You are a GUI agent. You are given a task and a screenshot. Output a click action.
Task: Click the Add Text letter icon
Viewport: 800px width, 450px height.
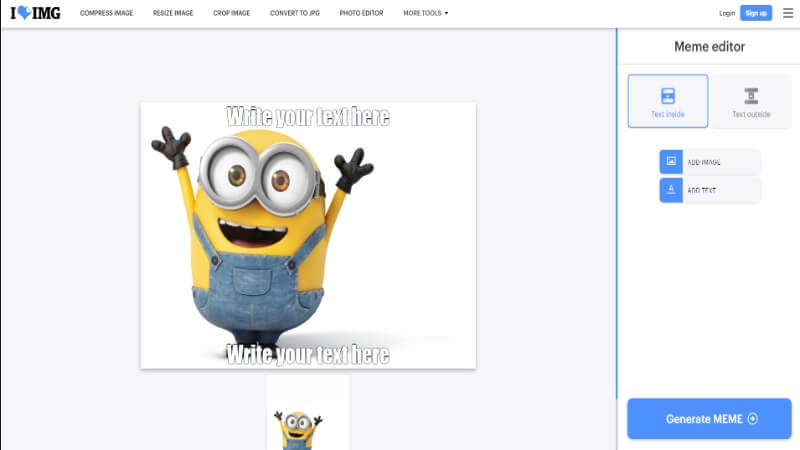(x=671, y=190)
